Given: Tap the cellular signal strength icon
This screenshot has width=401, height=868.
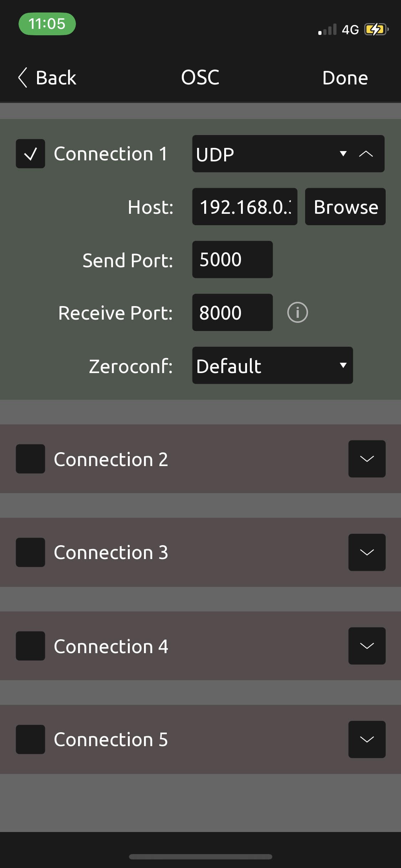Looking at the screenshot, I should (x=327, y=30).
